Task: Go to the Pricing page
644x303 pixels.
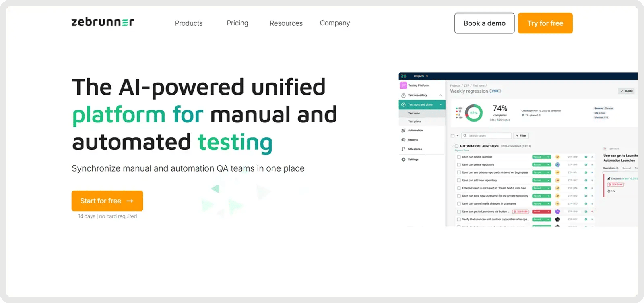Action: 237,23
